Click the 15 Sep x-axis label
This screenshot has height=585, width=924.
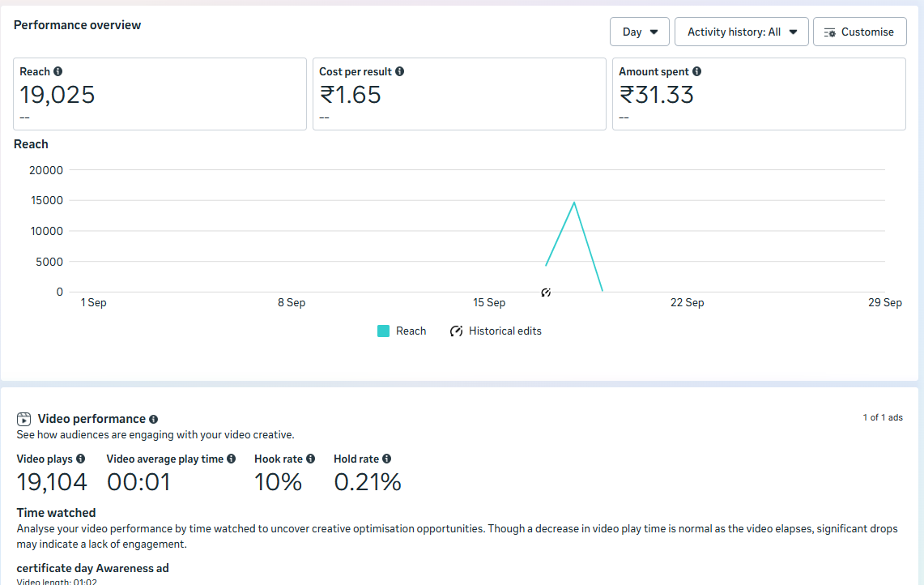[489, 302]
